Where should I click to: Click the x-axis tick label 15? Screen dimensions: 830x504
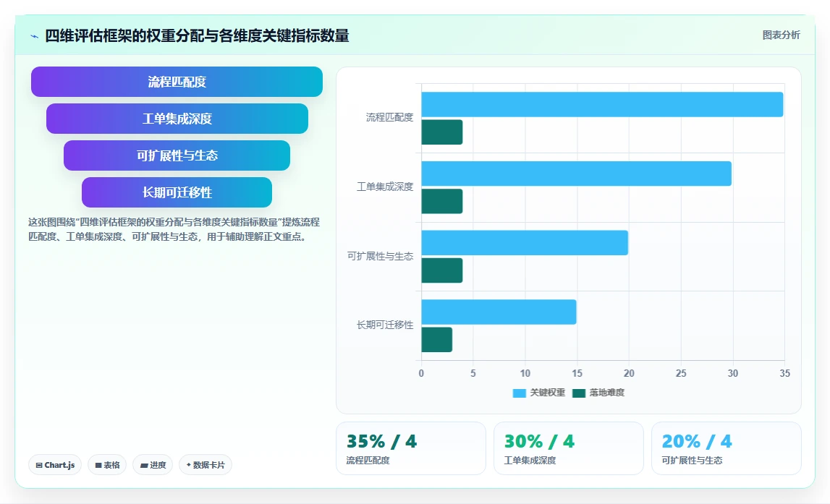coord(577,373)
